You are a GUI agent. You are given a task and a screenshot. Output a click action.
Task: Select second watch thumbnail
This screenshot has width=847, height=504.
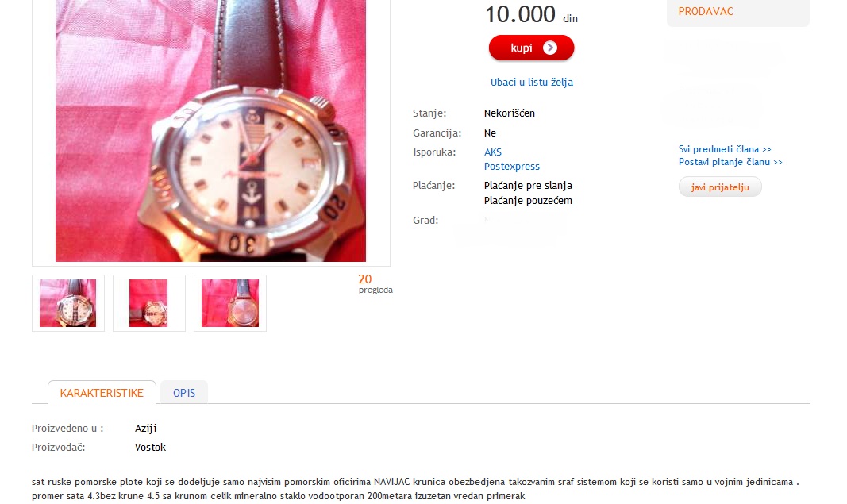coord(149,303)
